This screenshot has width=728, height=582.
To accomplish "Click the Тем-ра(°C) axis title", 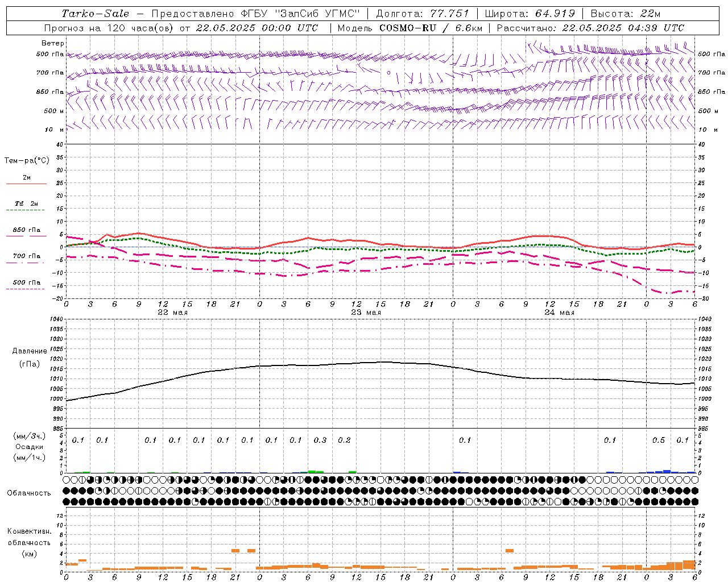I will coord(27,161).
